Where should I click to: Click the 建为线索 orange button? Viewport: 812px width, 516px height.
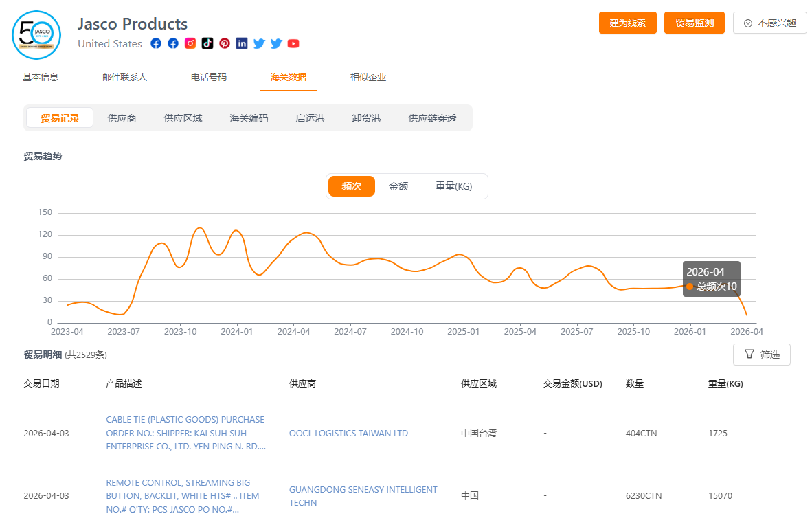628,23
